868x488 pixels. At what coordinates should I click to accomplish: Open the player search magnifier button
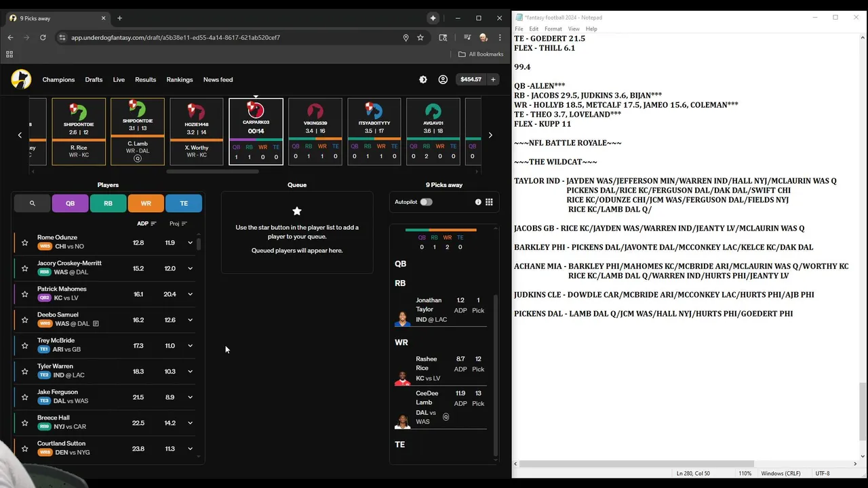32,203
